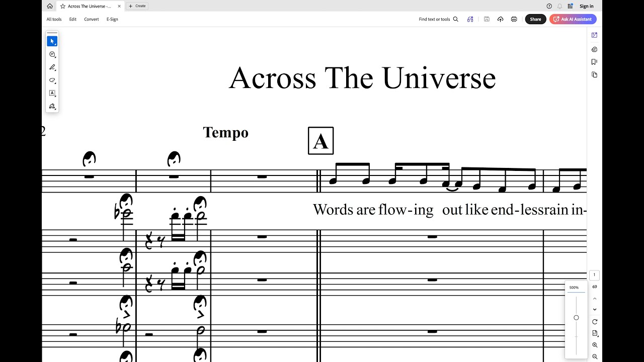Open the Edit menu
The width and height of the screenshot is (644, 362).
73,19
